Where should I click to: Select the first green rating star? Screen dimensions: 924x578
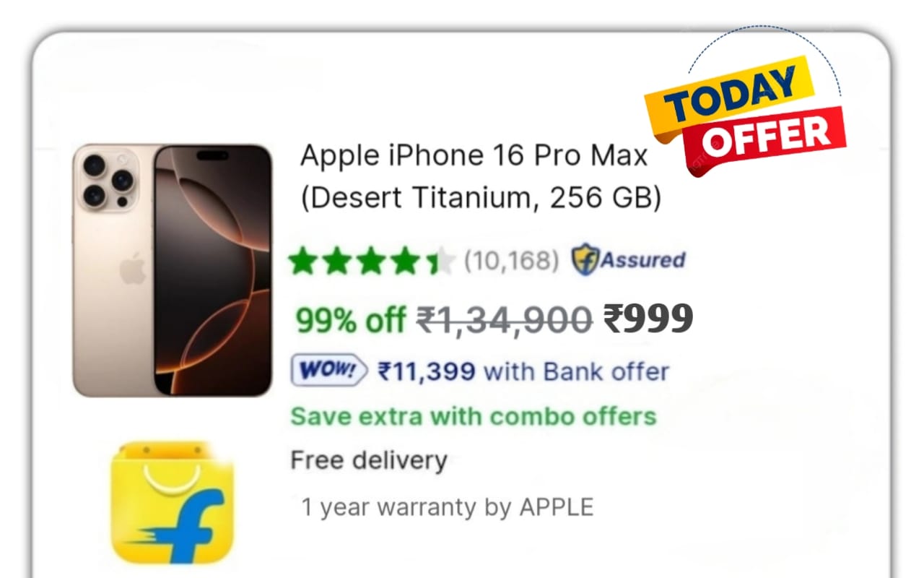302,262
